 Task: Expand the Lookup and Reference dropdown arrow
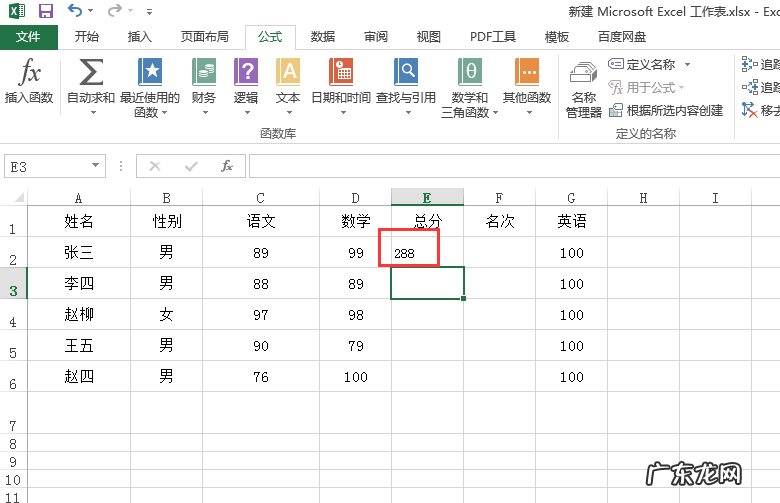(x=408, y=113)
